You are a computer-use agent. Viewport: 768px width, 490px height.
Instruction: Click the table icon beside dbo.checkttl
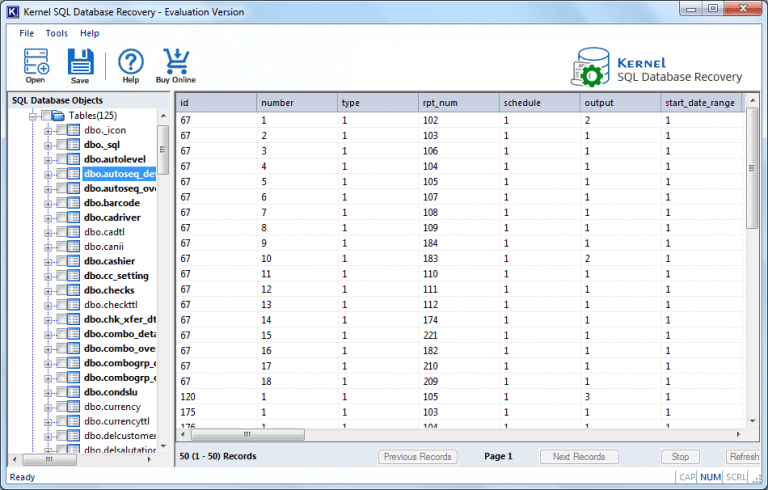click(x=73, y=305)
